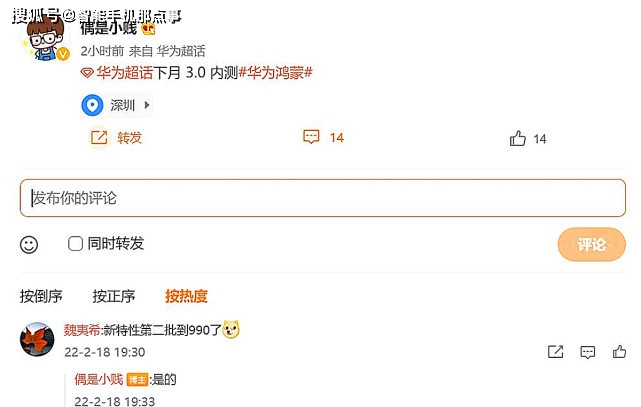Like 魏夷希's comment thumbs-up icon
Image resolution: width=641 pixels, height=407 pixels.
619,351
